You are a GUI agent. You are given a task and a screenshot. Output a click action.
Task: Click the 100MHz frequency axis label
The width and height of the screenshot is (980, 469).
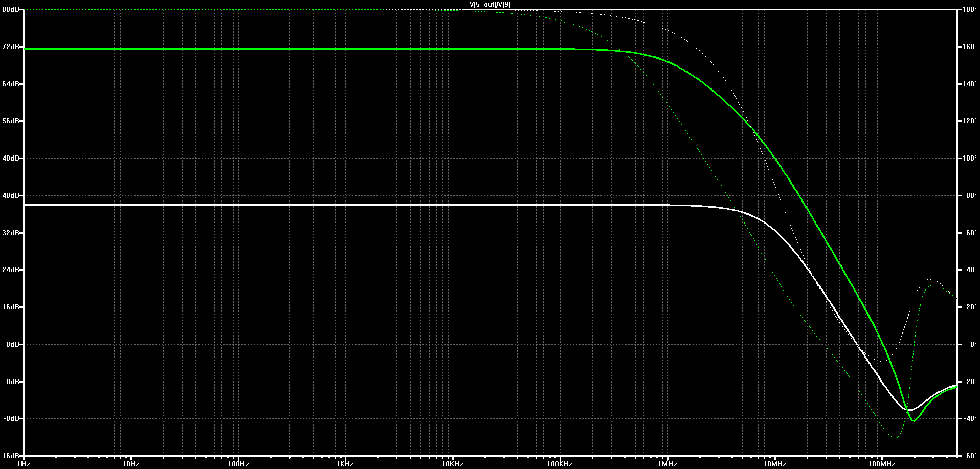881,464
